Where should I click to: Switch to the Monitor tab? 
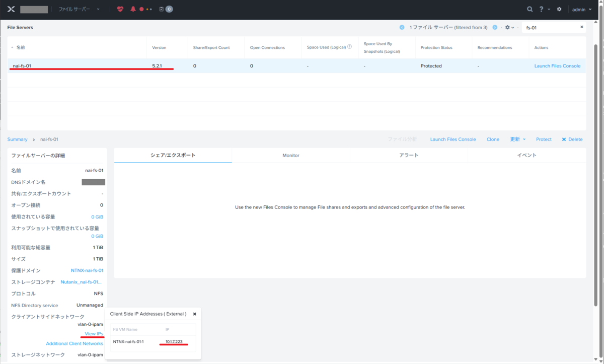291,155
